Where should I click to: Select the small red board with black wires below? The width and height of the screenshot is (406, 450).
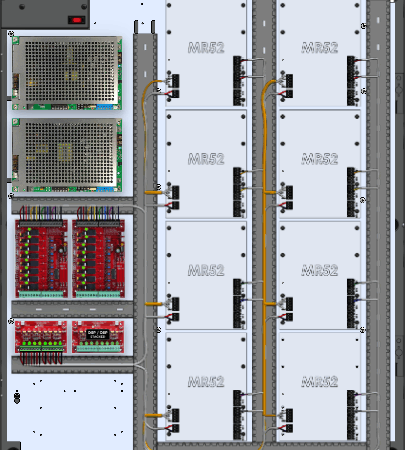tap(41, 337)
